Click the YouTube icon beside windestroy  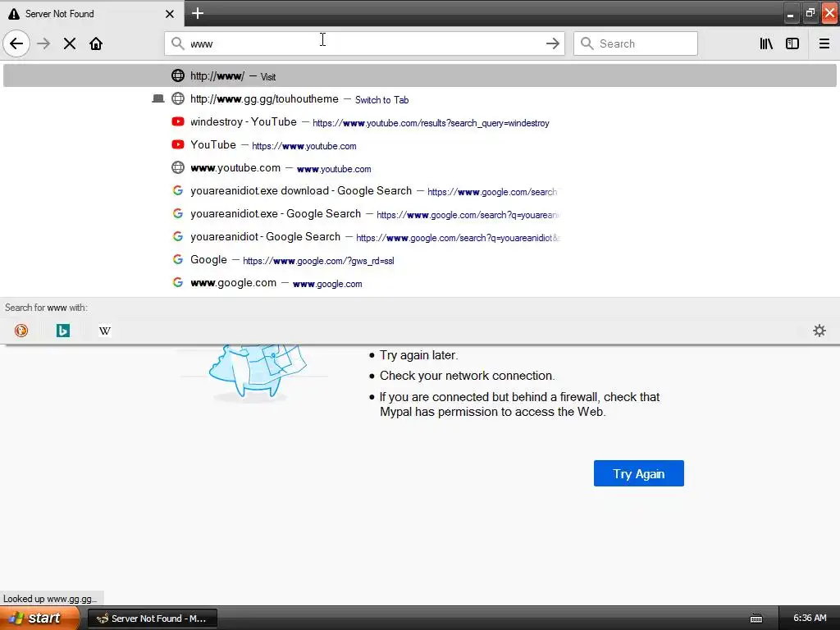(x=178, y=121)
